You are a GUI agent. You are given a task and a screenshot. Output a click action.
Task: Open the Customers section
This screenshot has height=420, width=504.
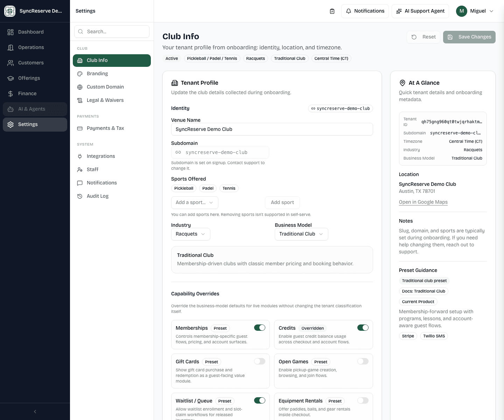click(31, 63)
